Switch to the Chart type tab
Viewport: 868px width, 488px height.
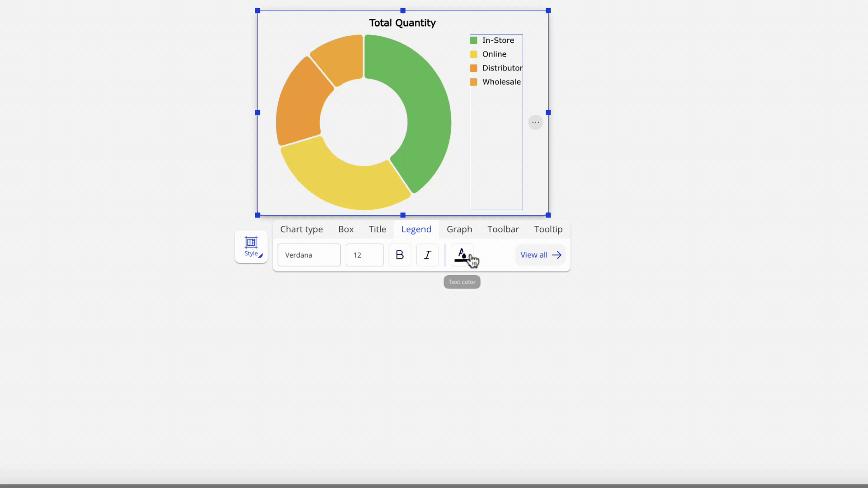tap(302, 229)
